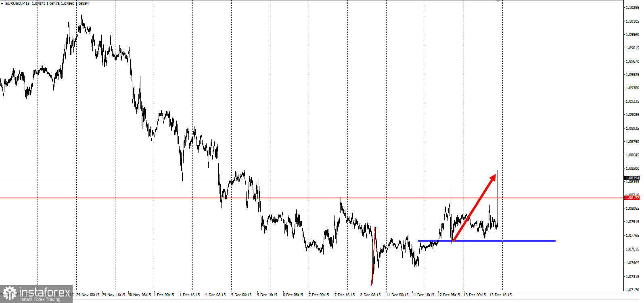Click the triangle icon before EURUSD,M15
This screenshot has width=644, height=303.
(2, 4)
